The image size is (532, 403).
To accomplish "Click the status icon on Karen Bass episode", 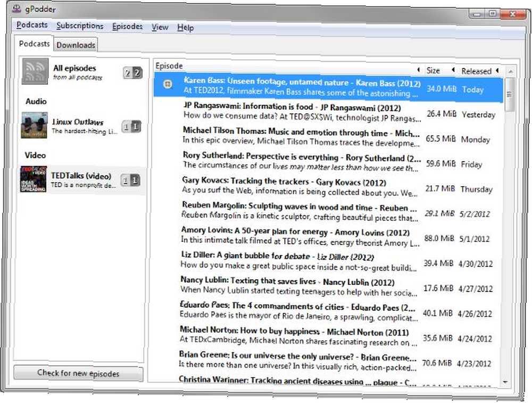I will coord(168,83).
